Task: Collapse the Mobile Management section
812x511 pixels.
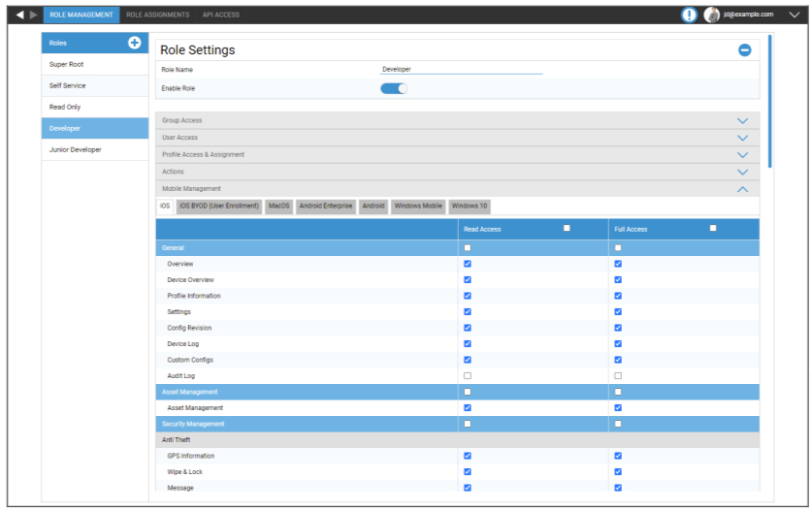Action: click(742, 189)
